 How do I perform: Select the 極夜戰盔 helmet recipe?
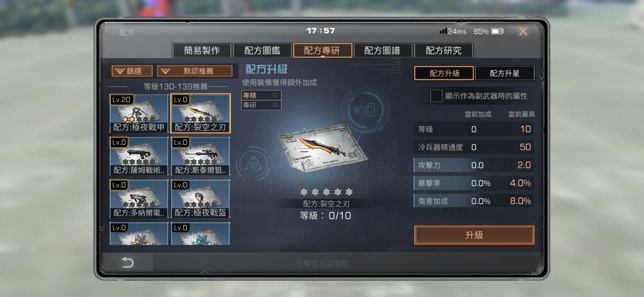(200, 199)
